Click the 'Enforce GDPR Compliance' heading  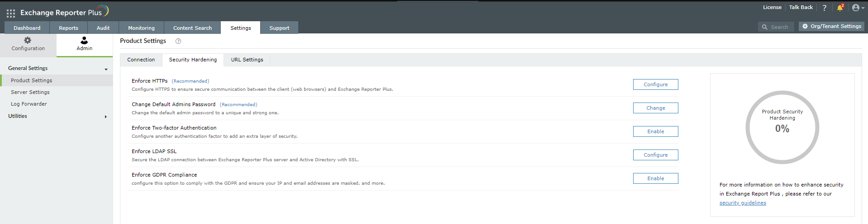click(164, 175)
